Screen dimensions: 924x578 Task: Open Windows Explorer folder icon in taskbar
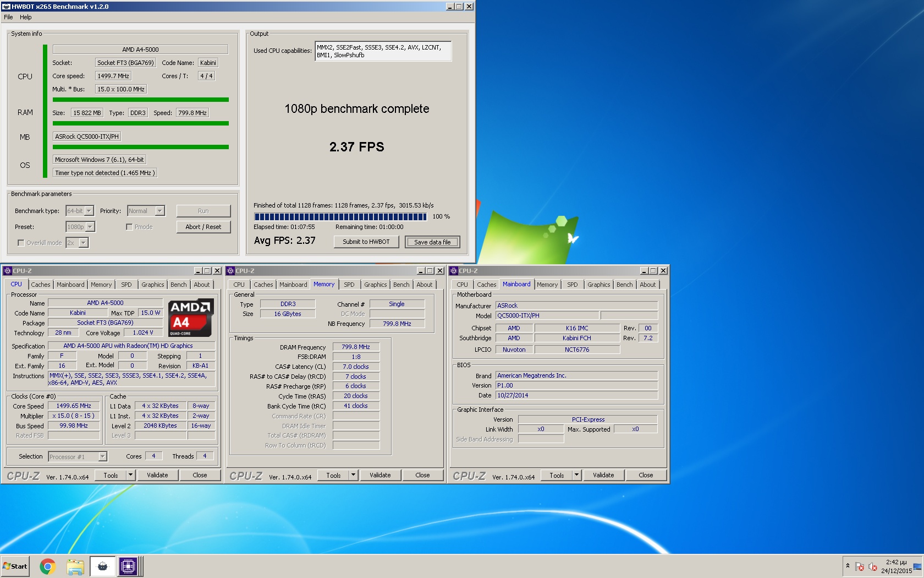tap(75, 566)
